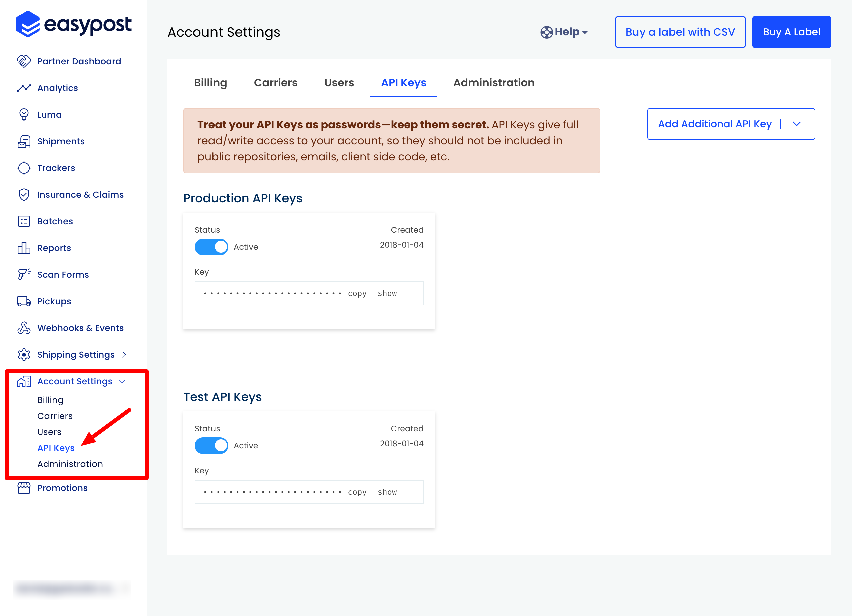The width and height of the screenshot is (852, 616).
Task: Click Buy a label with CSV
Action: [680, 32]
